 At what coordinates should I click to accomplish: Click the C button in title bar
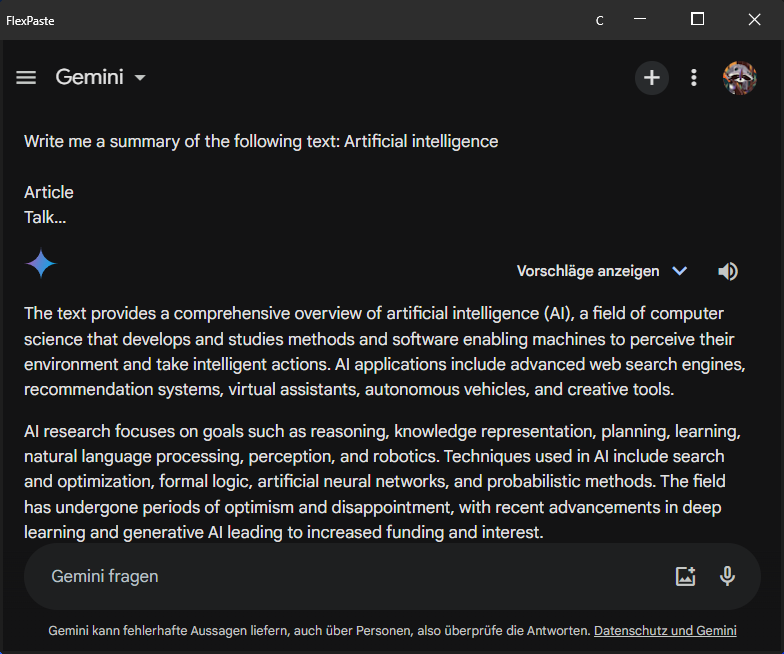pos(599,20)
